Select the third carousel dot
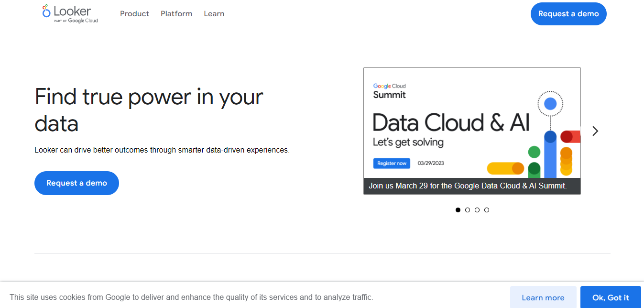Screen dimensions: 644x308 click(477, 210)
